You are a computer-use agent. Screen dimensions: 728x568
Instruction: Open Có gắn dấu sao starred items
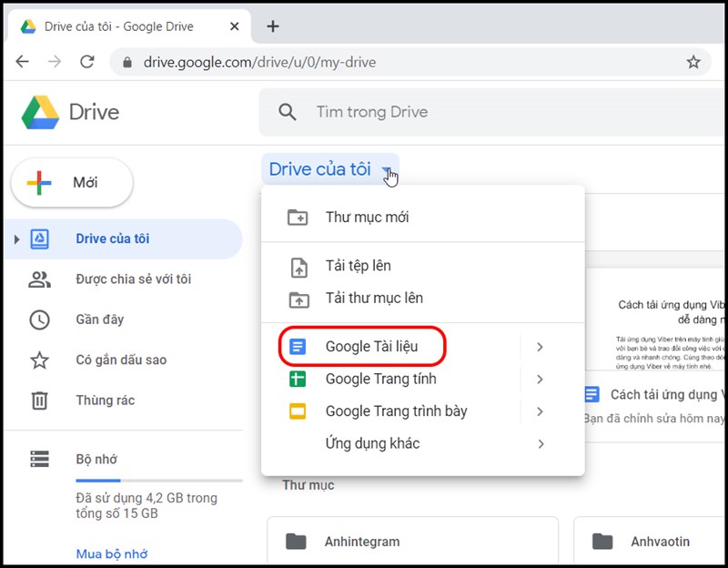point(120,360)
